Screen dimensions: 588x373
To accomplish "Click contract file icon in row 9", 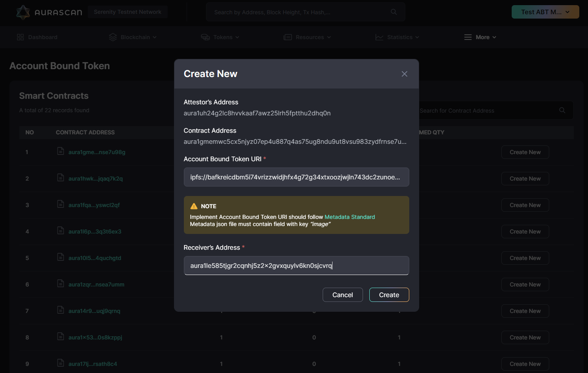I will tap(61, 363).
